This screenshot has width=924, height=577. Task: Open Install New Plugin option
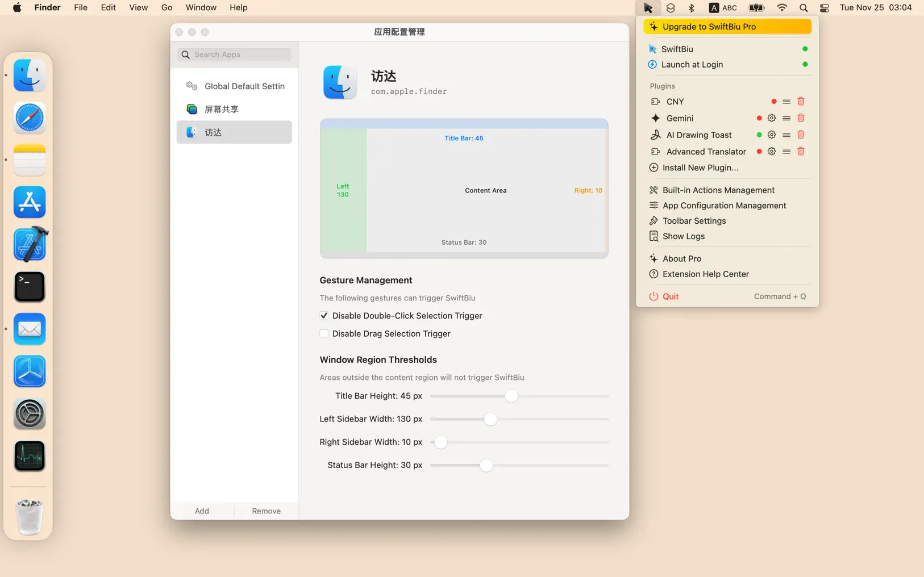(x=700, y=168)
